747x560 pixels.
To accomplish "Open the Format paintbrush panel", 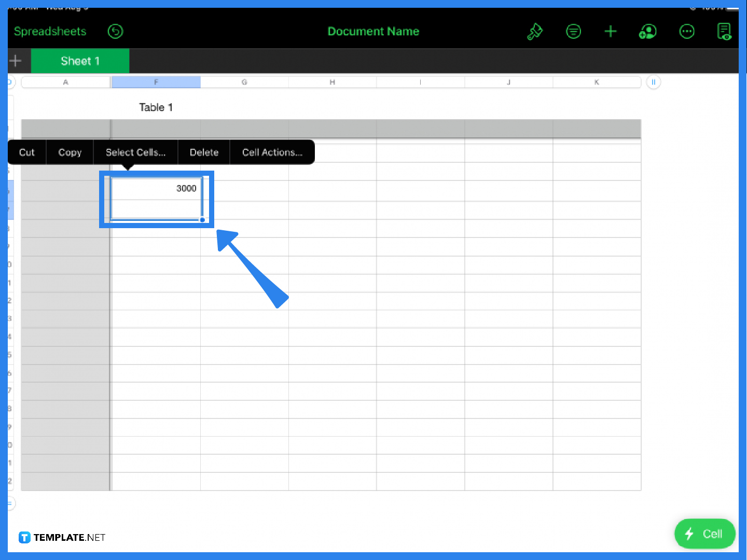I will coord(534,32).
